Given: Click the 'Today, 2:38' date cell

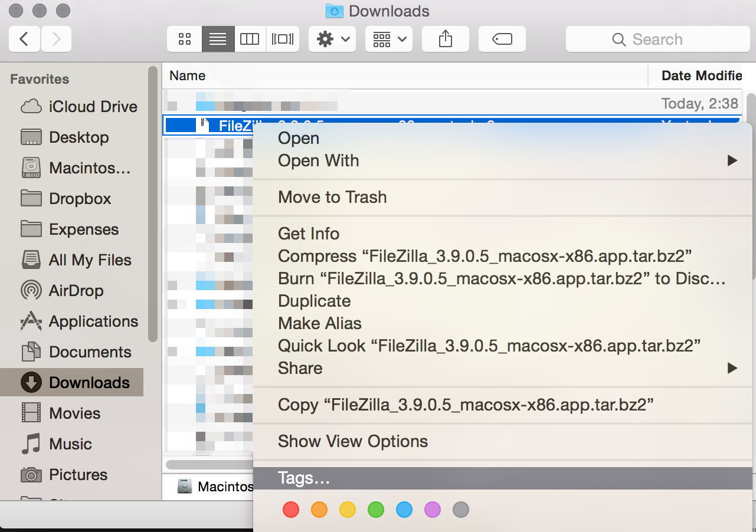Looking at the screenshot, I should [x=700, y=104].
